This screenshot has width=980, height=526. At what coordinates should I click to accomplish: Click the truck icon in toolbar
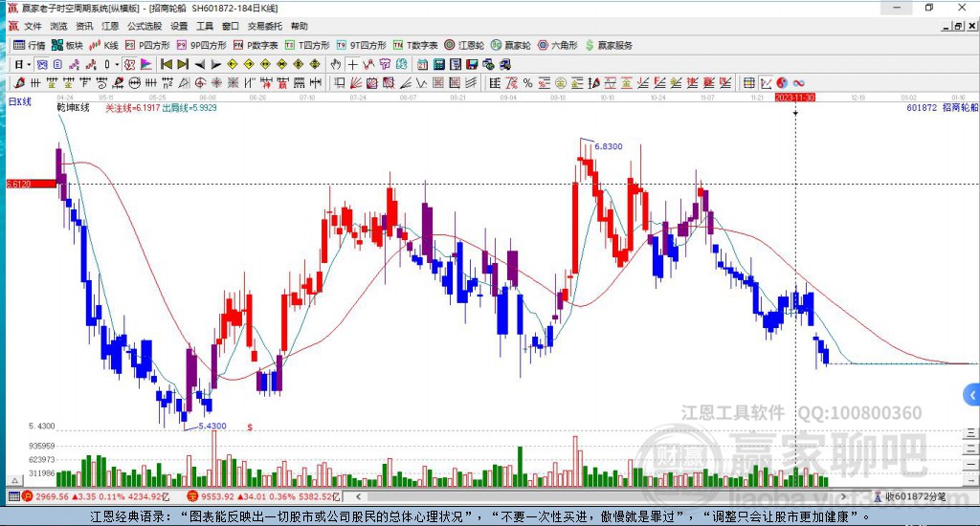pyautogui.click(x=505, y=64)
